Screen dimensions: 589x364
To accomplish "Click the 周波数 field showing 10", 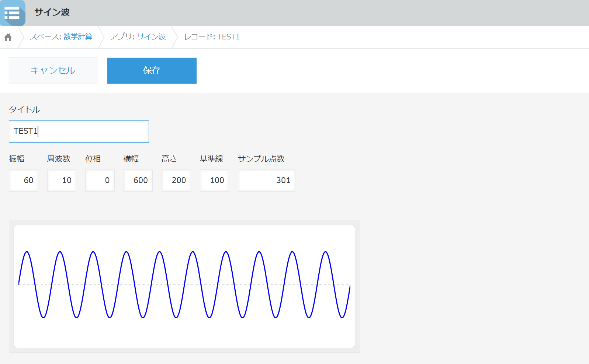I will coord(62,181).
